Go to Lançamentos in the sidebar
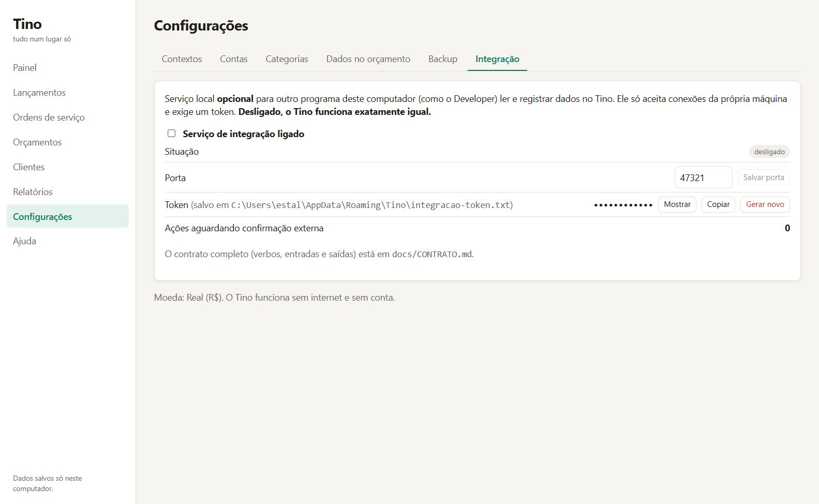This screenshot has width=819, height=504. tap(68, 93)
